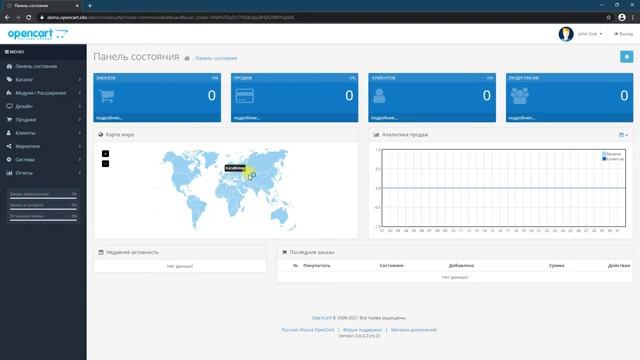Open the John Doe user dropdown

(590, 34)
